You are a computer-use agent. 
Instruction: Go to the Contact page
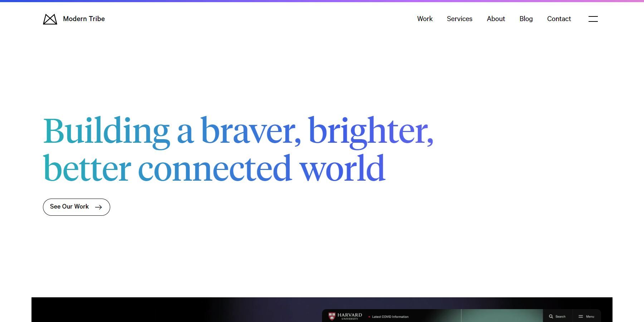click(558, 19)
